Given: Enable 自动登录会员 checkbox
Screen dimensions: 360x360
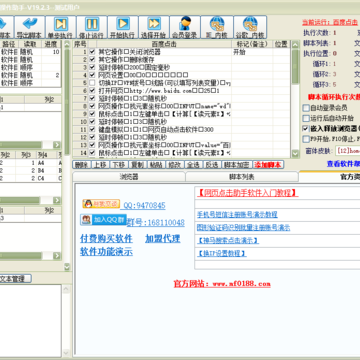Looking at the screenshot, I should coord(306,108).
